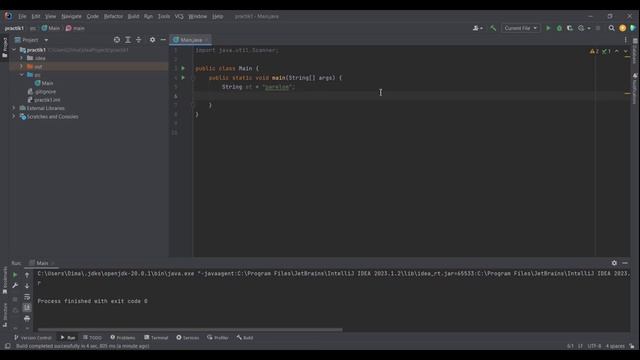The height and width of the screenshot is (360, 640).
Task: Open Run panel gear settings
Action: [x=614, y=263]
